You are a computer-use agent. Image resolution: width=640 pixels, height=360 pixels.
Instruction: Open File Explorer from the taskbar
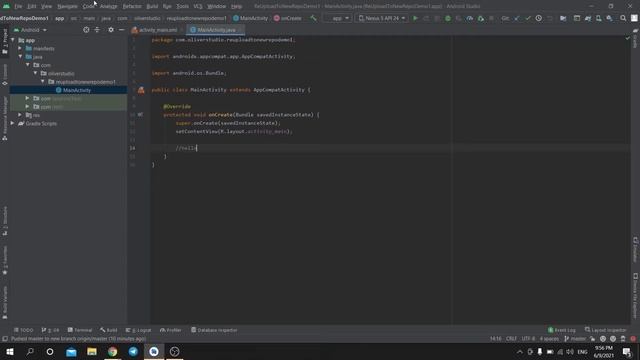coord(92,351)
